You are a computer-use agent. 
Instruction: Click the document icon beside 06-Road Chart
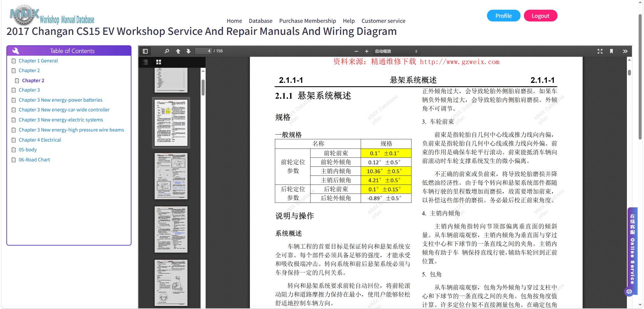click(14, 160)
